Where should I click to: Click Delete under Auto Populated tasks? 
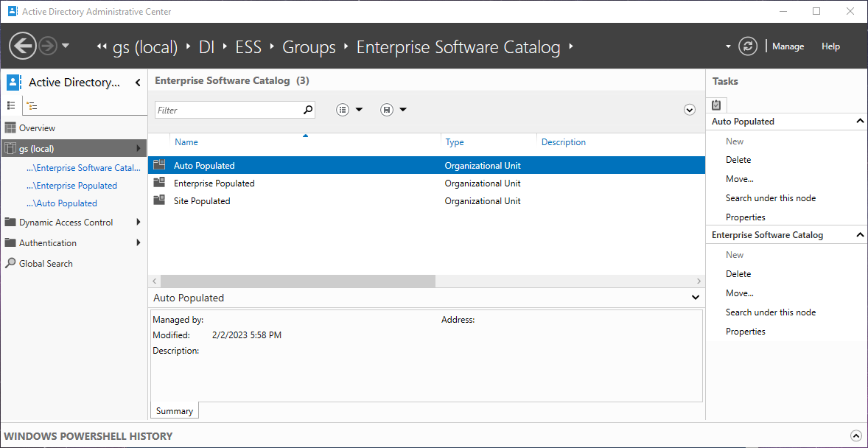(x=738, y=159)
